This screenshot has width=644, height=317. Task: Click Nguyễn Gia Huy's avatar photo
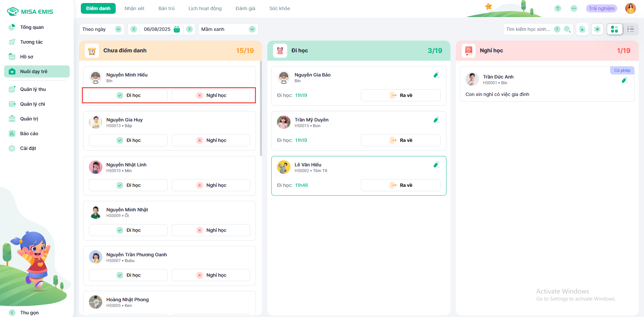(x=96, y=122)
